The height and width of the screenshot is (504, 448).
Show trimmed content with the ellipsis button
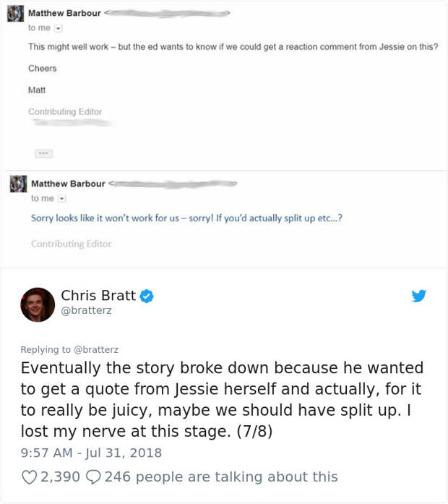click(43, 153)
